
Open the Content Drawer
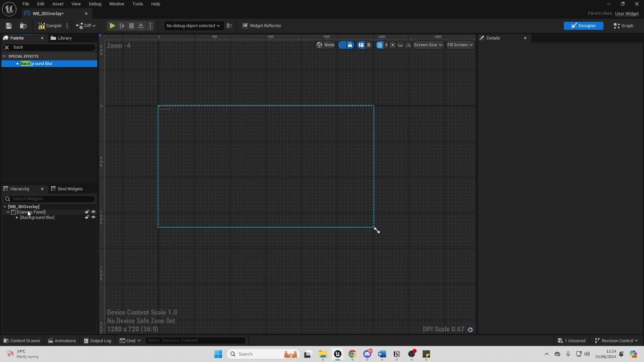pyautogui.click(x=22, y=341)
